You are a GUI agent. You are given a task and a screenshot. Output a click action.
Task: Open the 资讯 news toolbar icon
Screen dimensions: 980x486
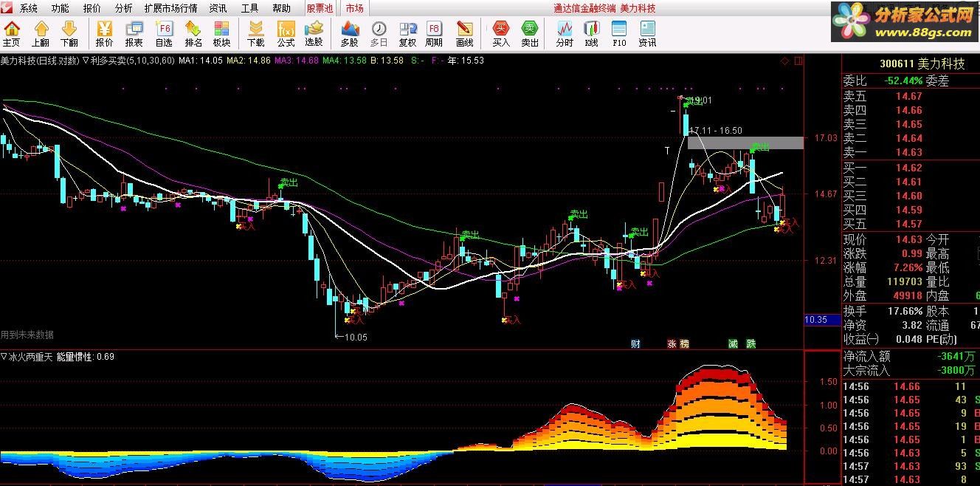pos(647,34)
